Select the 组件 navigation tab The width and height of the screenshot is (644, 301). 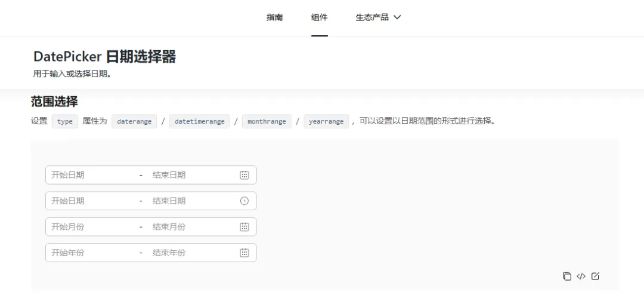(319, 17)
